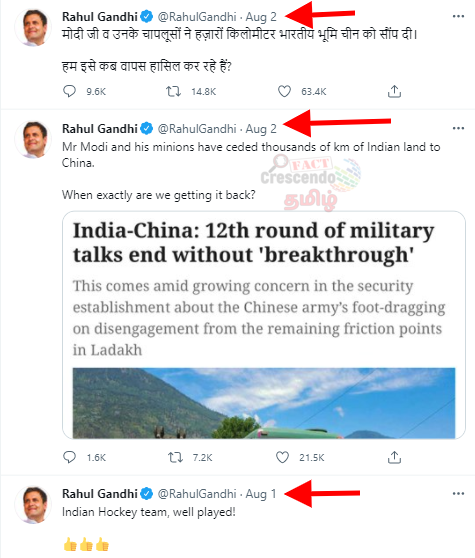View the Ladakh landscape photo in article card

click(264, 403)
